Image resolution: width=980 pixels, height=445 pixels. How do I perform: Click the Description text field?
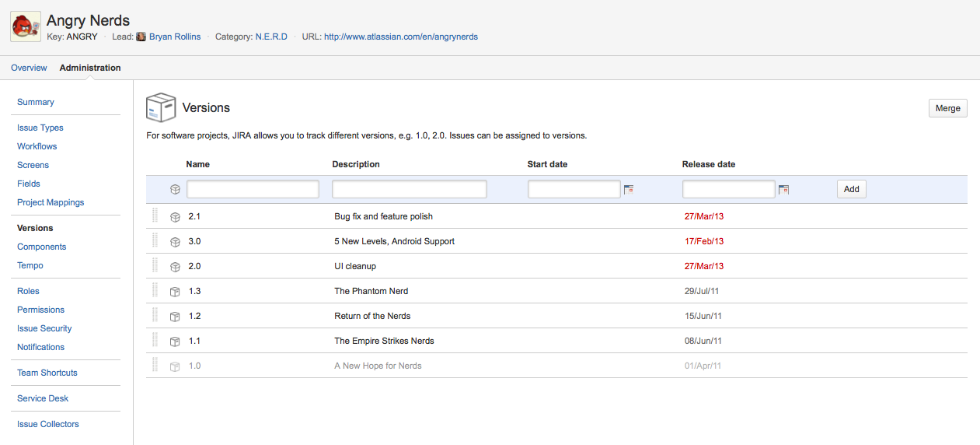click(x=409, y=189)
